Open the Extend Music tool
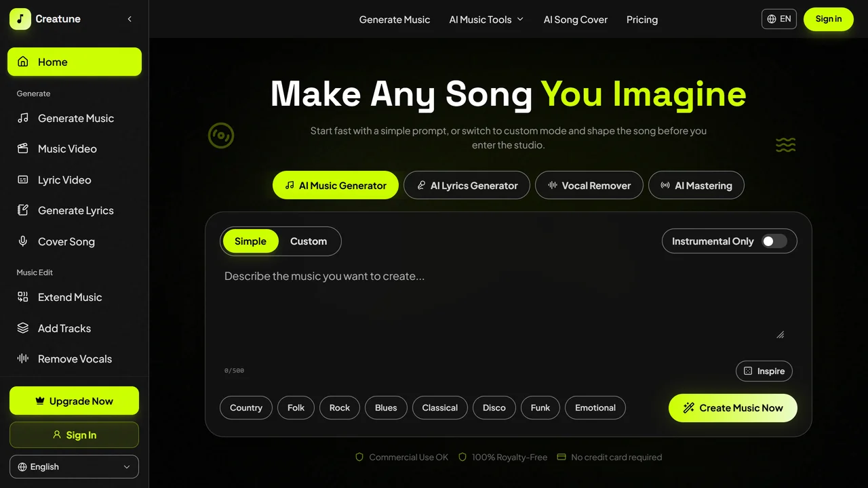The image size is (868, 488). coord(75,297)
